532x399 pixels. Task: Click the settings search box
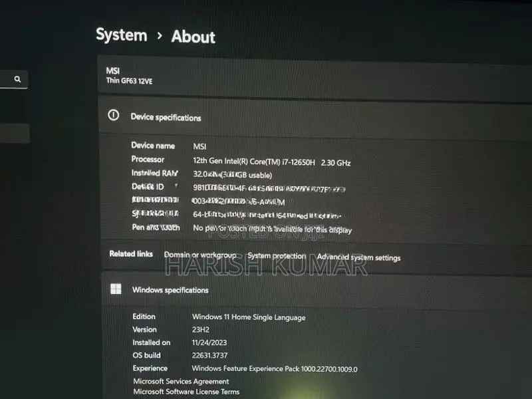(13, 79)
